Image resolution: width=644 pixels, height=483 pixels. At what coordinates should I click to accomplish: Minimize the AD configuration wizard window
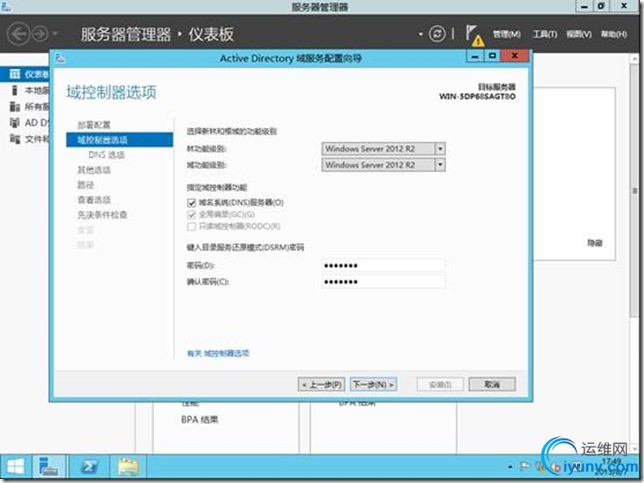coord(475,56)
